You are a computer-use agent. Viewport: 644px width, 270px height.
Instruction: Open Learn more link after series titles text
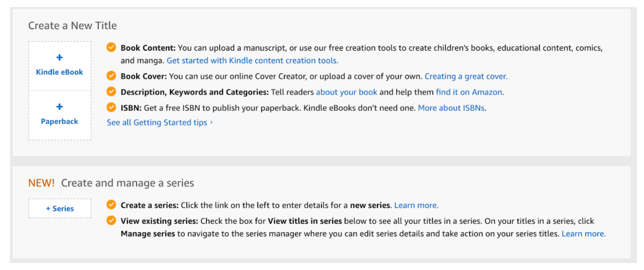(584, 234)
